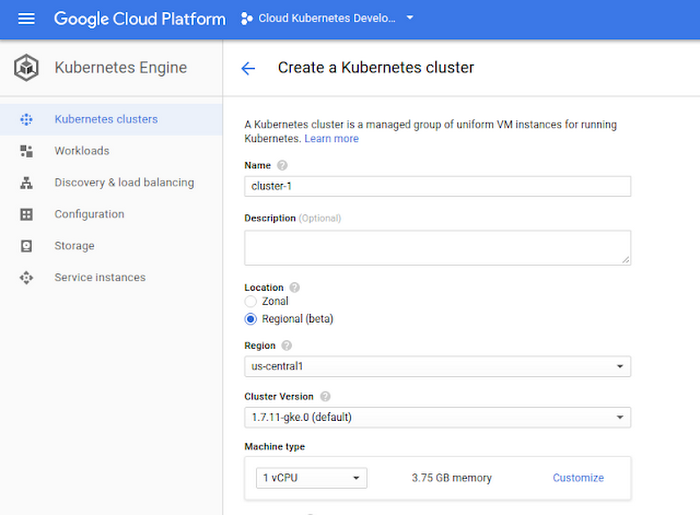Focus the cluster Name input field
The height and width of the screenshot is (515, 700).
click(x=438, y=186)
